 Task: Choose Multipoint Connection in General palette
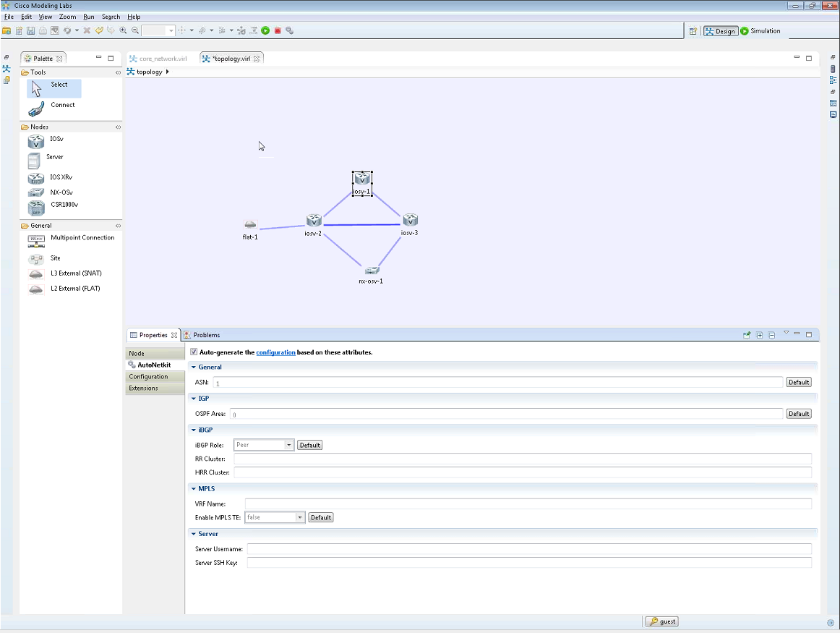click(72, 241)
